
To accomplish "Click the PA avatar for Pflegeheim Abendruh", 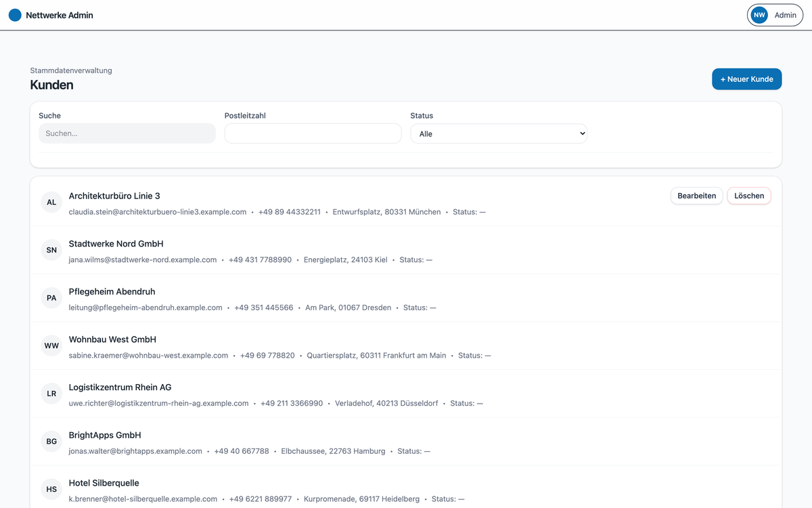I will click(51, 298).
